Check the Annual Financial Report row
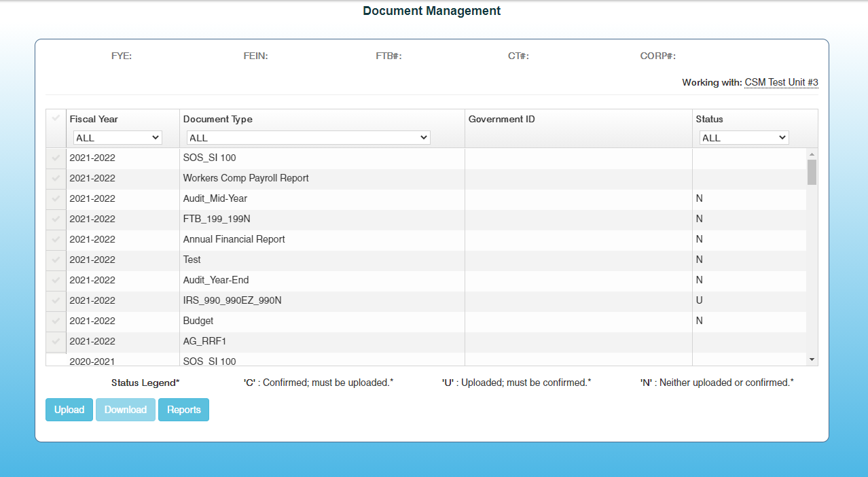Screen dimensions: 868x477 click(56, 240)
